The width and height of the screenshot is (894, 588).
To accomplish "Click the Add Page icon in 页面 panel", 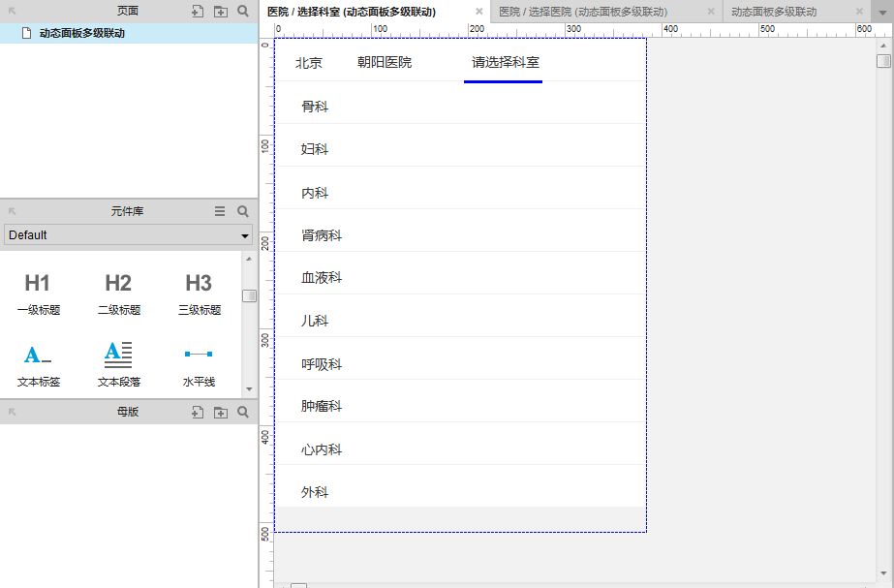I will point(196,10).
